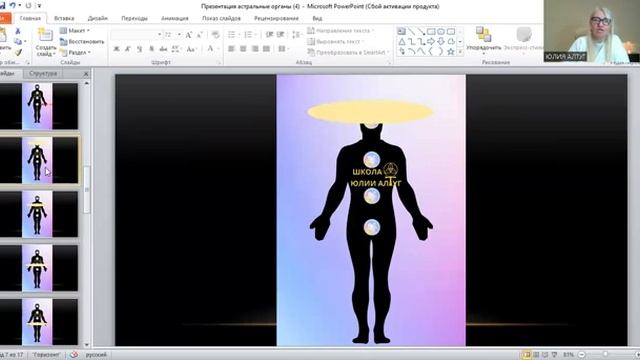Viewport: 640px width, 360px height.
Task: Select the text box shape in shapes gallery
Action: click(x=401, y=31)
